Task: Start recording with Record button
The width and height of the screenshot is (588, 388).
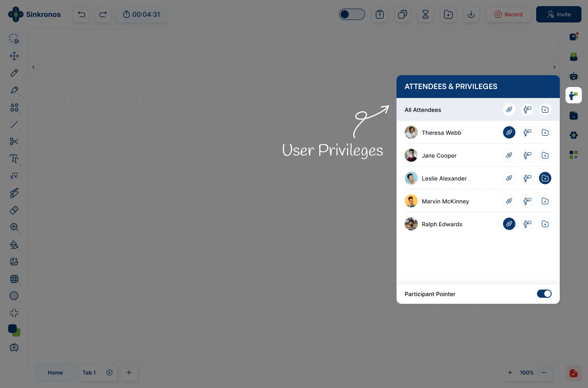Action: 508,14
